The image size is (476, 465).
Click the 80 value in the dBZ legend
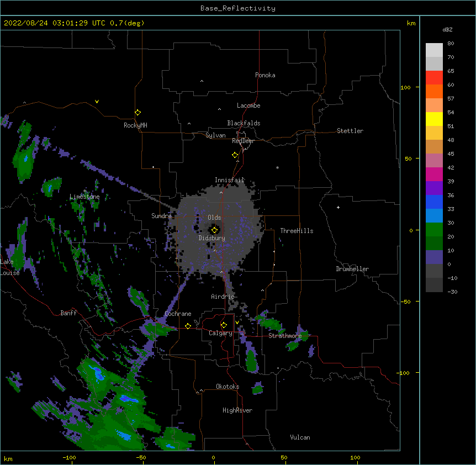[451, 44]
